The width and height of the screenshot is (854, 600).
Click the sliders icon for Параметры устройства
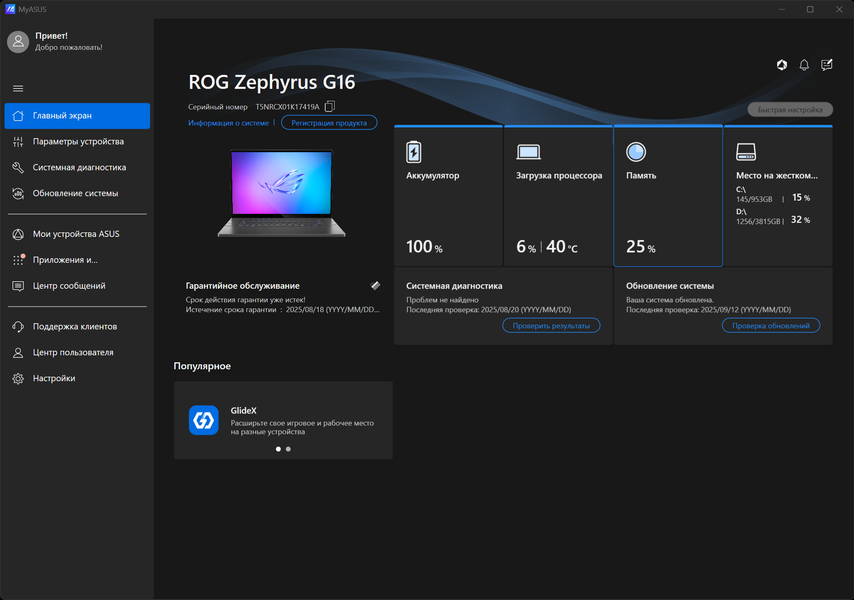[x=18, y=142]
